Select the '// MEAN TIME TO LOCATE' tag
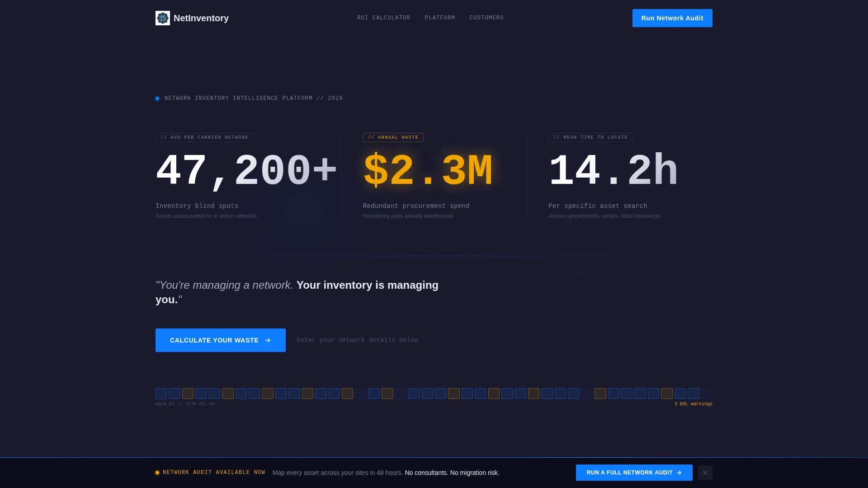The image size is (868, 488). pos(590,137)
